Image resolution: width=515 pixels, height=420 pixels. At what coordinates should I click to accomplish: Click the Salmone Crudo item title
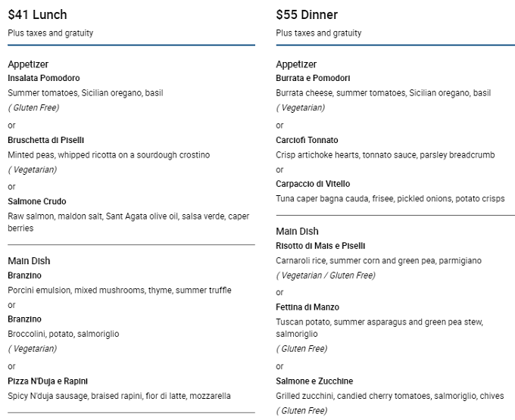[37, 201]
